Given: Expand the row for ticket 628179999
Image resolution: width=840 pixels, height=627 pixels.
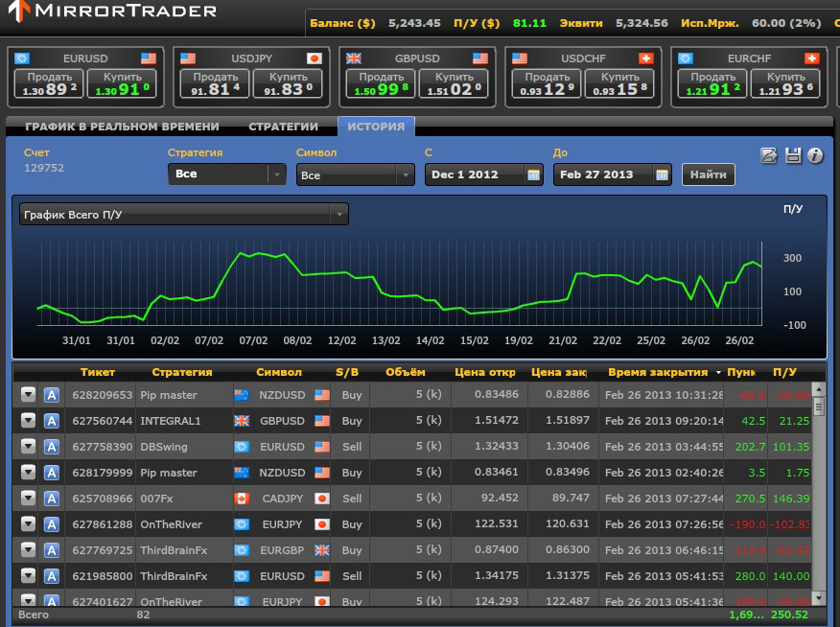Looking at the screenshot, I should coord(28,472).
